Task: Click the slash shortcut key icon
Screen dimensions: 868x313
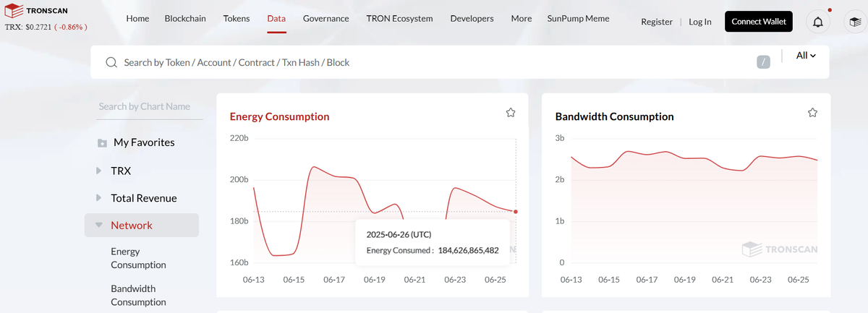Action: tap(763, 62)
